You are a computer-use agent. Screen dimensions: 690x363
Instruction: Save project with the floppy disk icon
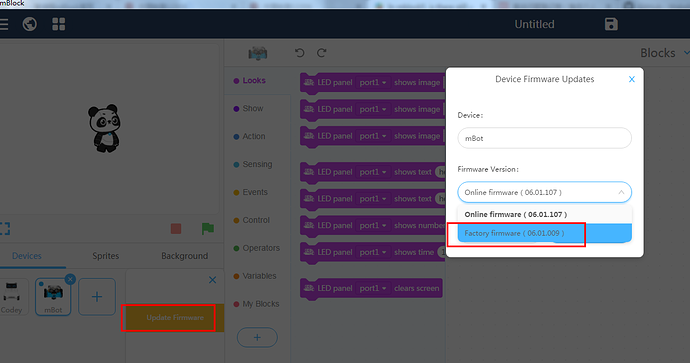[611, 24]
